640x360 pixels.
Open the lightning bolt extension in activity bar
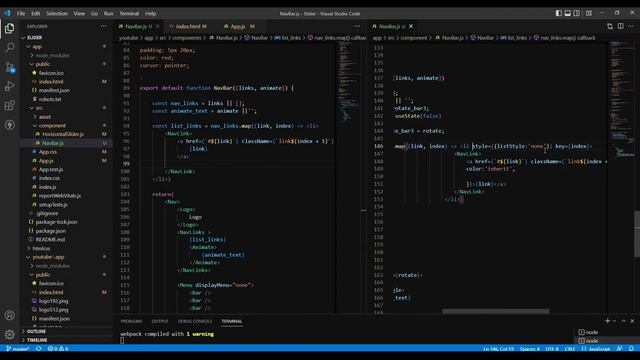pyautogui.click(x=9, y=124)
